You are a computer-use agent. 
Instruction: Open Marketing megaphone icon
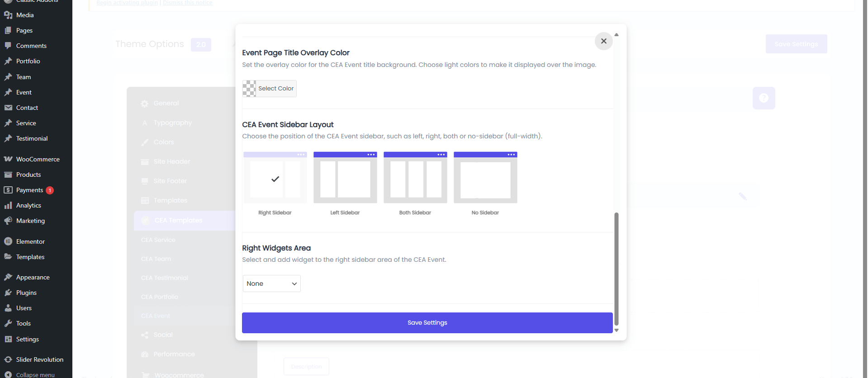tap(8, 221)
